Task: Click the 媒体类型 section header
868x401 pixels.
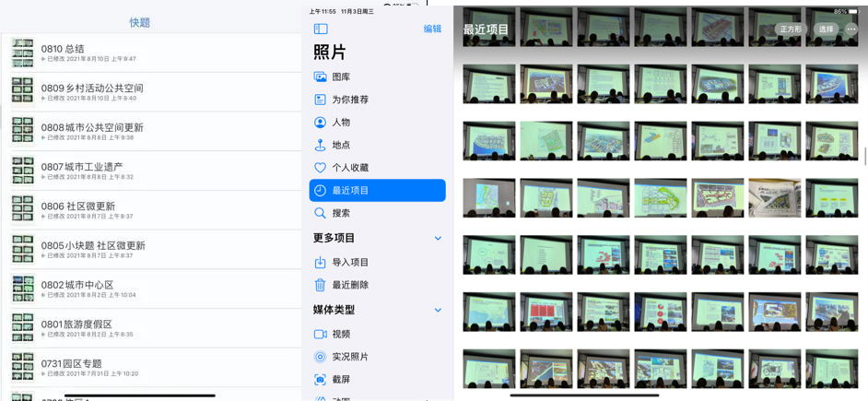Action: [x=334, y=310]
